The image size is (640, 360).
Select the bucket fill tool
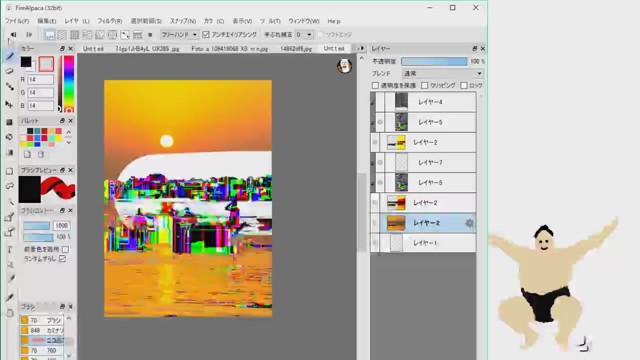point(9,137)
